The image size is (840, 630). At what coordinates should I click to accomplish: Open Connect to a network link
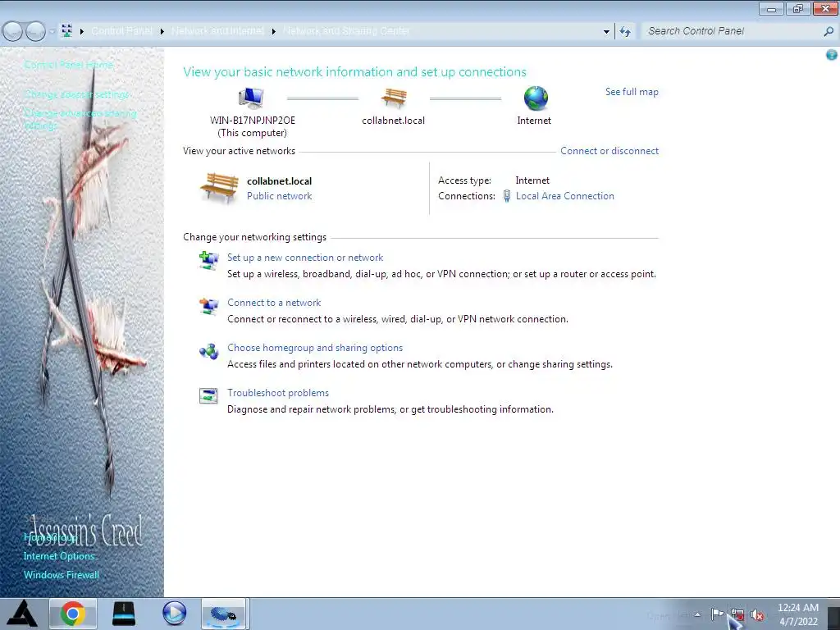click(274, 303)
